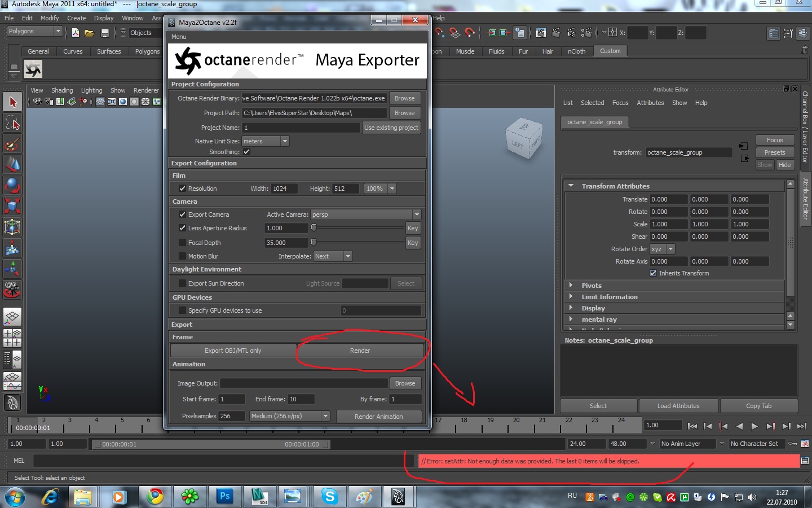Uncheck Export Camera

(x=182, y=214)
